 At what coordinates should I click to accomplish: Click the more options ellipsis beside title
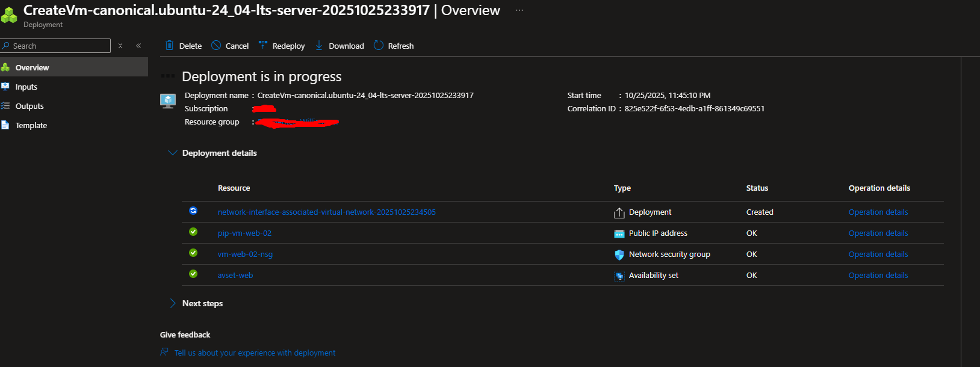tap(519, 10)
